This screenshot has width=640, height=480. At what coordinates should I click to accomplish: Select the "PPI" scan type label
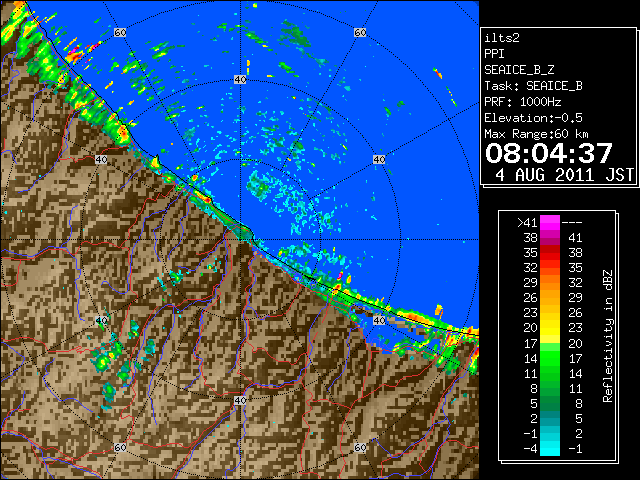[494, 54]
